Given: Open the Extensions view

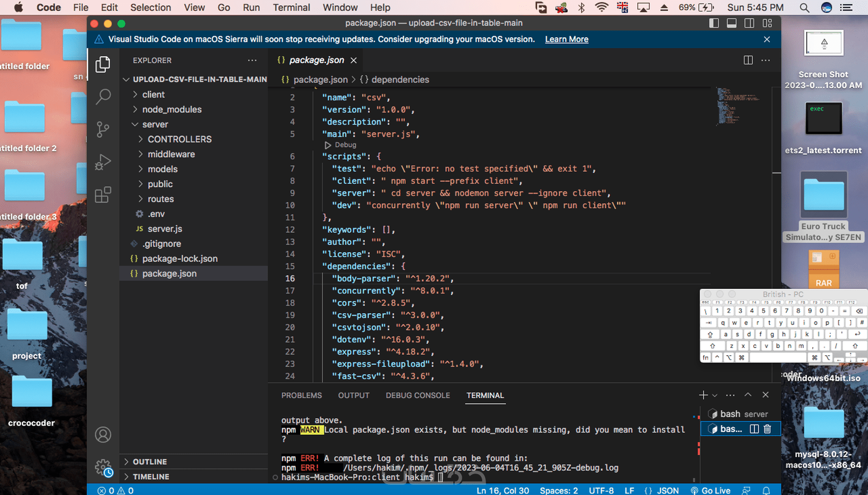Looking at the screenshot, I should [103, 194].
